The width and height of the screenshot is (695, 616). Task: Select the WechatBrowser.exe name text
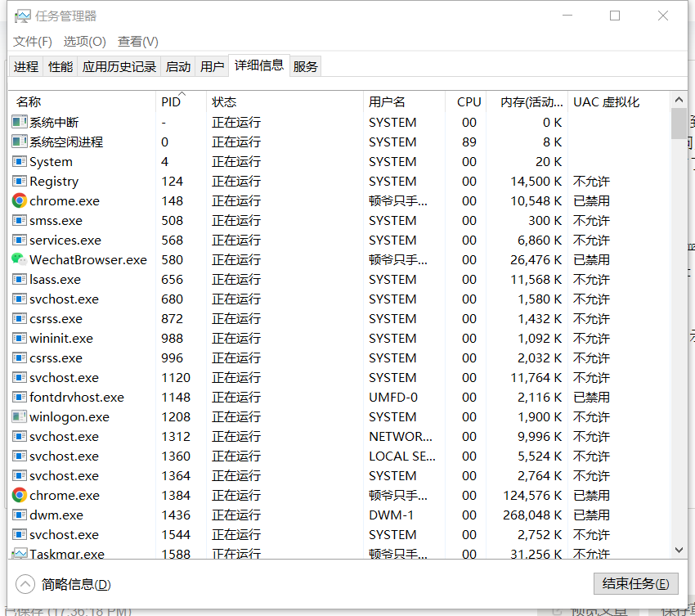pos(88,260)
